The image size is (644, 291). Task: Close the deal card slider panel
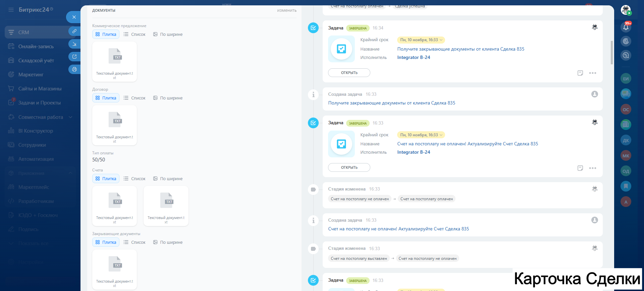click(x=74, y=17)
